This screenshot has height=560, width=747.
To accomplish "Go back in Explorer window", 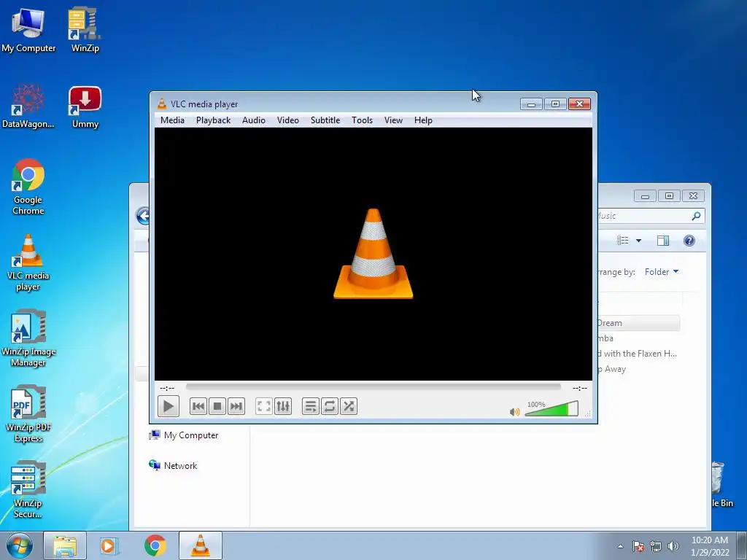I will click(x=143, y=216).
